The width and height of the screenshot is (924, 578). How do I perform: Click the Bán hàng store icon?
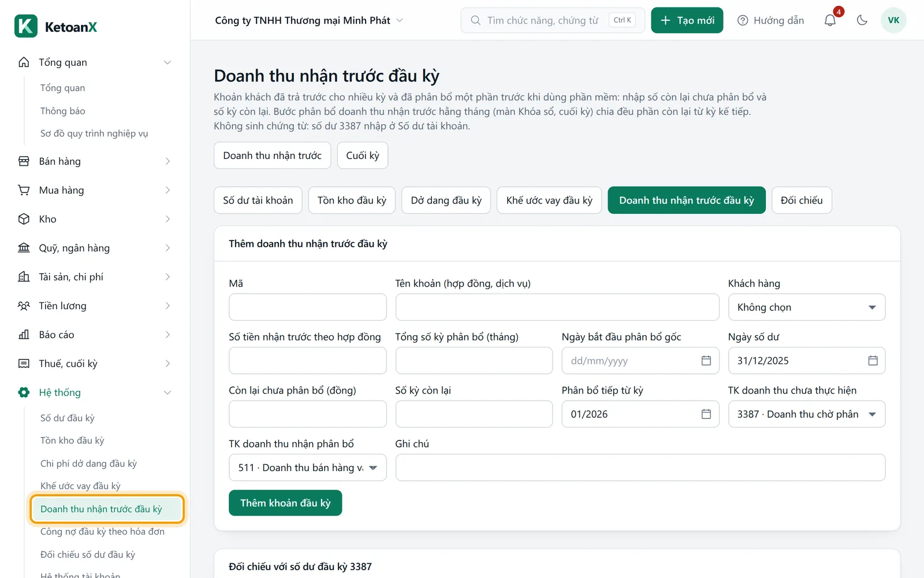point(24,161)
